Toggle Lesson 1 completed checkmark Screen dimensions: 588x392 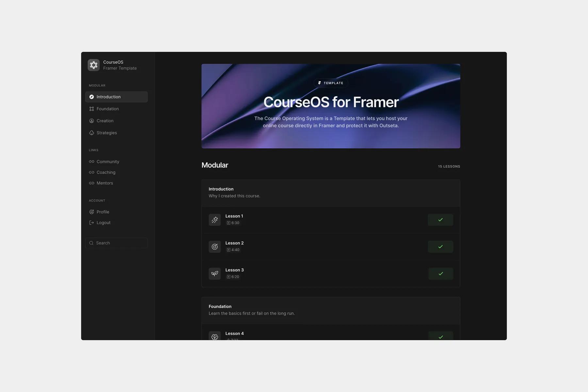pos(440,220)
